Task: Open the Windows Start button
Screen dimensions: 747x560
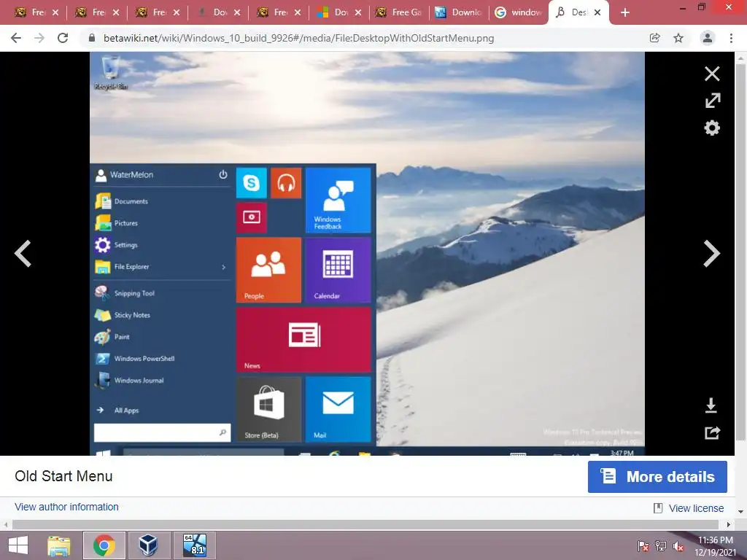Action: pos(18,545)
